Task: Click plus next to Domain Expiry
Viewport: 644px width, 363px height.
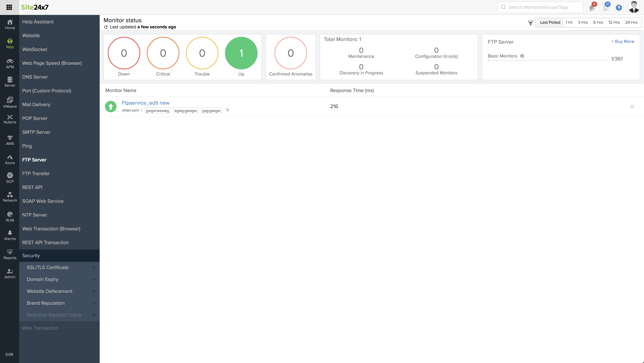Action: 94,279
